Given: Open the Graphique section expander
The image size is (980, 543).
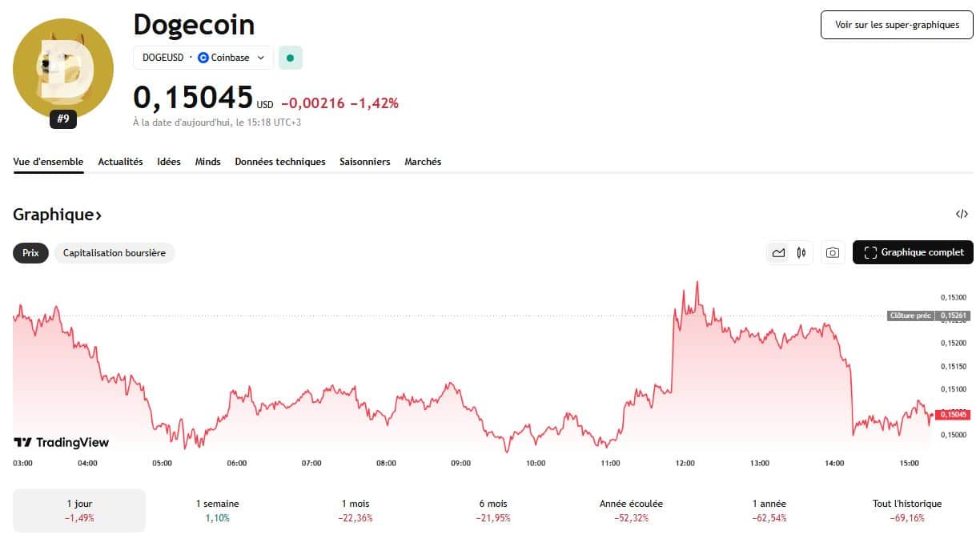Looking at the screenshot, I should click(x=58, y=215).
